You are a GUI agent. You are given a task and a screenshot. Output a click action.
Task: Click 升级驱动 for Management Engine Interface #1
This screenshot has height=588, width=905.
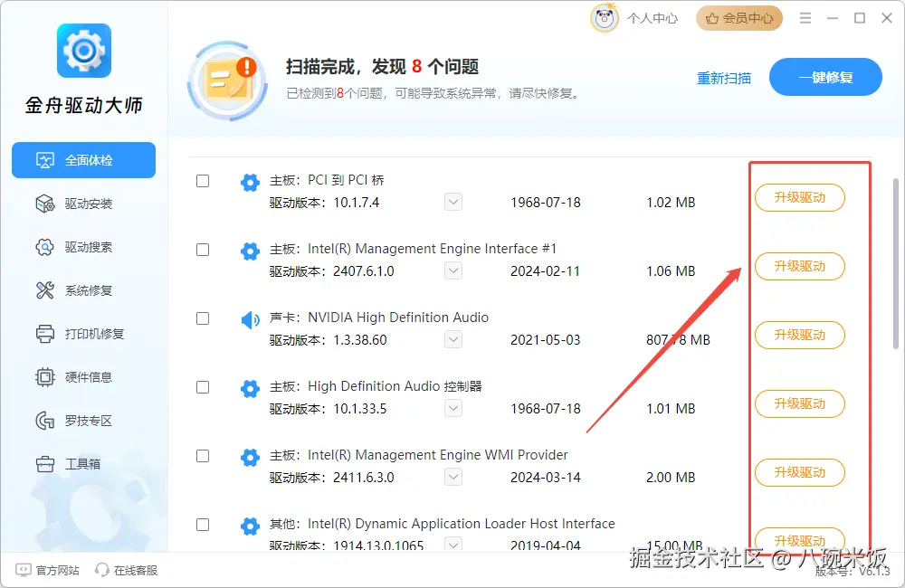800,266
